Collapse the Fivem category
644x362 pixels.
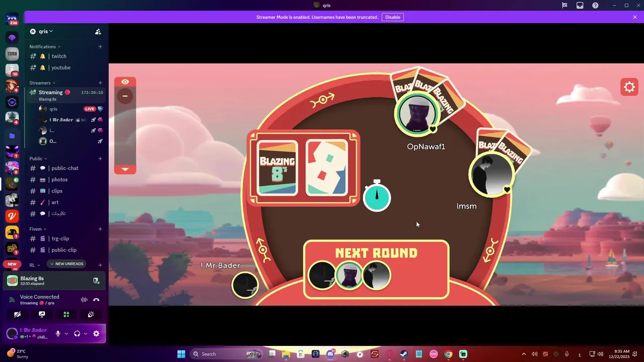(38, 229)
